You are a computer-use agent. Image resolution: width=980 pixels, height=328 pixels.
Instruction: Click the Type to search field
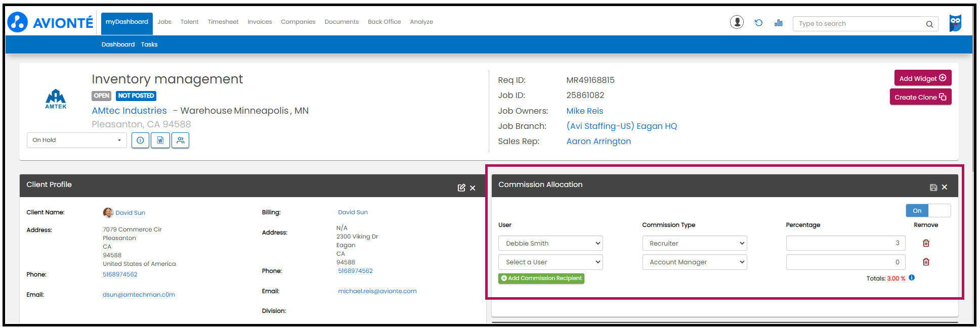coord(860,24)
